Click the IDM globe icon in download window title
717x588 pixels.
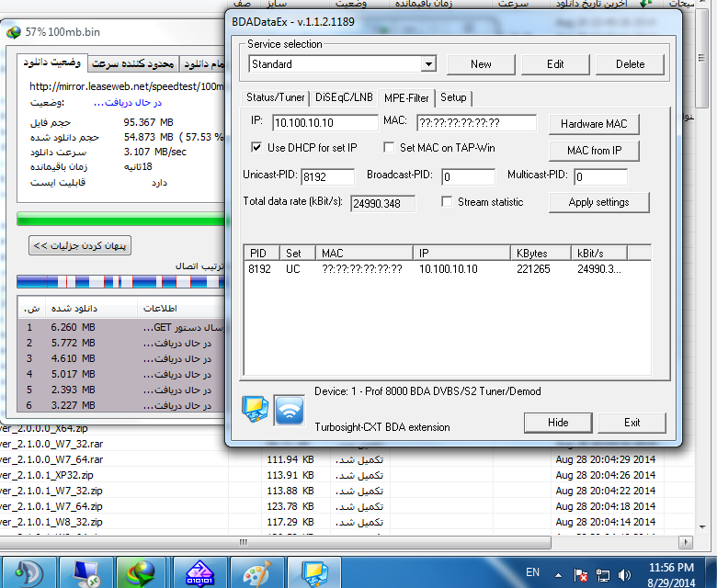tap(14, 32)
